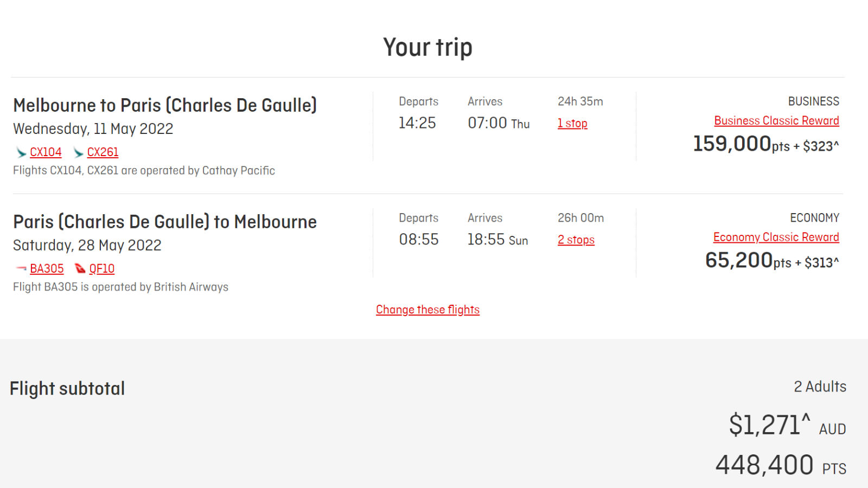Open Business Classic Reward info
Screen dimensions: 868x488
776,121
